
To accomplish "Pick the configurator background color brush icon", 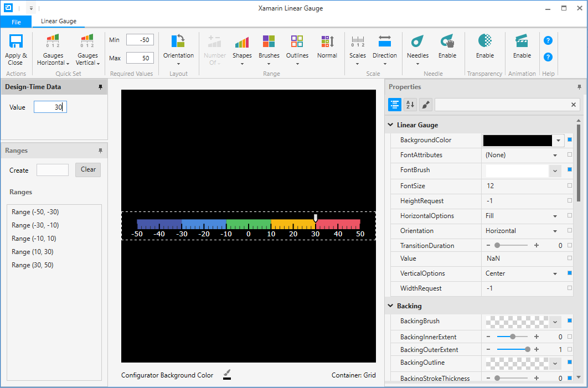I will point(227,374).
